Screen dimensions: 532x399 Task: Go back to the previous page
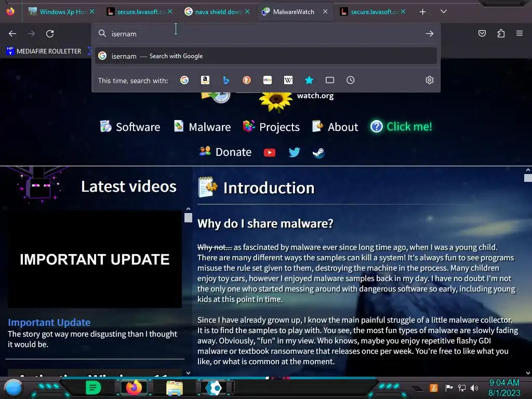pyautogui.click(x=12, y=34)
